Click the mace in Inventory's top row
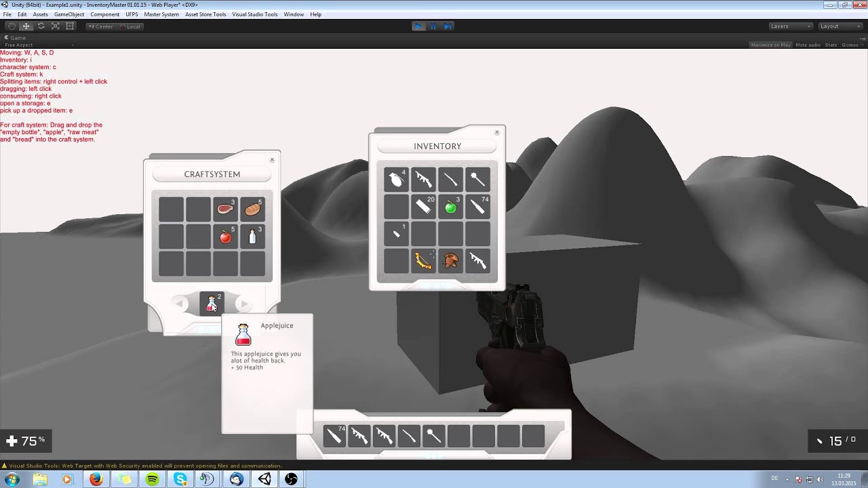The image size is (868, 488). 477,180
